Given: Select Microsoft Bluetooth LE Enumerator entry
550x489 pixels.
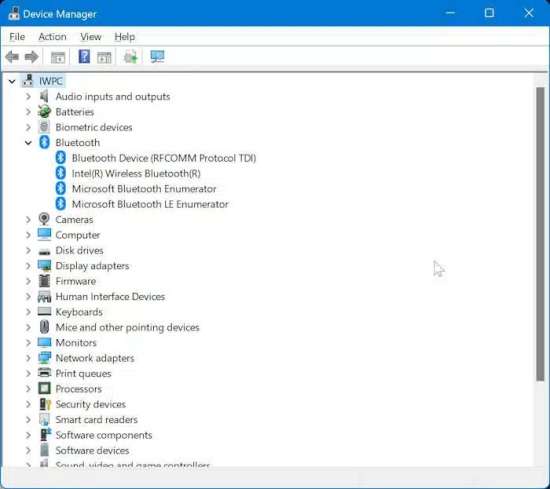Looking at the screenshot, I should pyautogui.click(x=150, y=204).
